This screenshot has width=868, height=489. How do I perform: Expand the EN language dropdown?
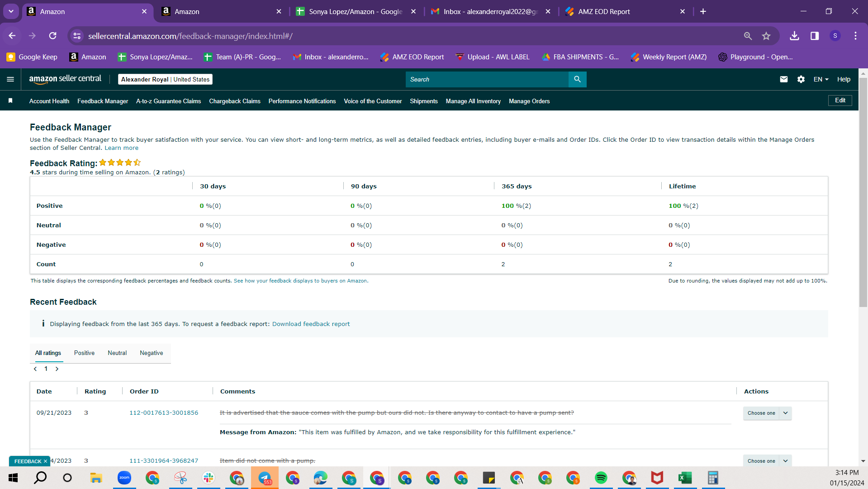821,79
